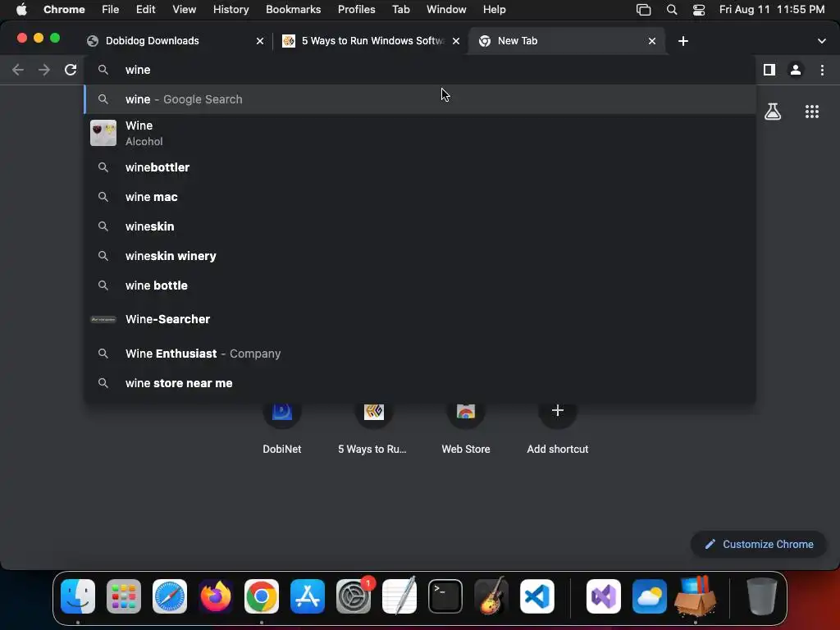Switch to 5 Ways to Run Windows Software tab

(x=372, y=41)
